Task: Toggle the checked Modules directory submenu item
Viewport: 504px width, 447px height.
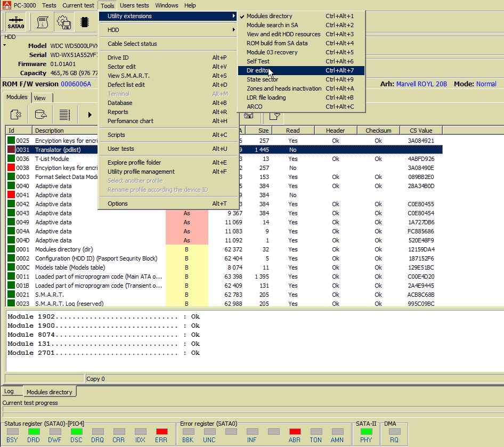Action: click(x=301, y=16)
